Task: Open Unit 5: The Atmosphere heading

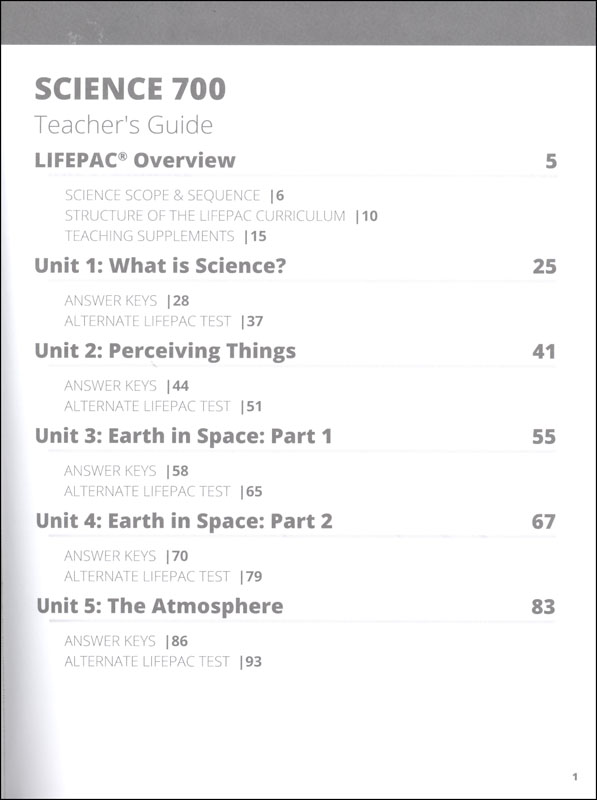Action: 160,606
